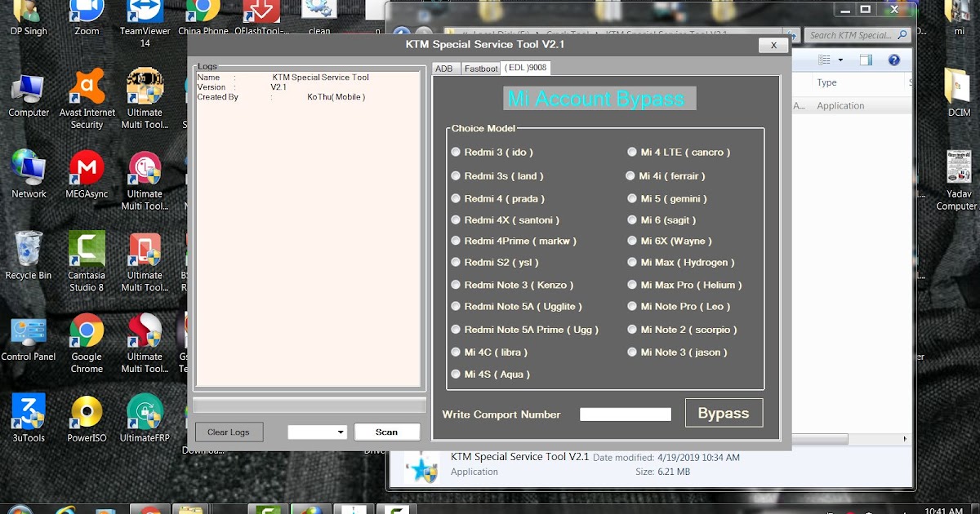Open the TeamViewer 14 desktop shortcut
The image size is (980, 514).
[145, 24]
